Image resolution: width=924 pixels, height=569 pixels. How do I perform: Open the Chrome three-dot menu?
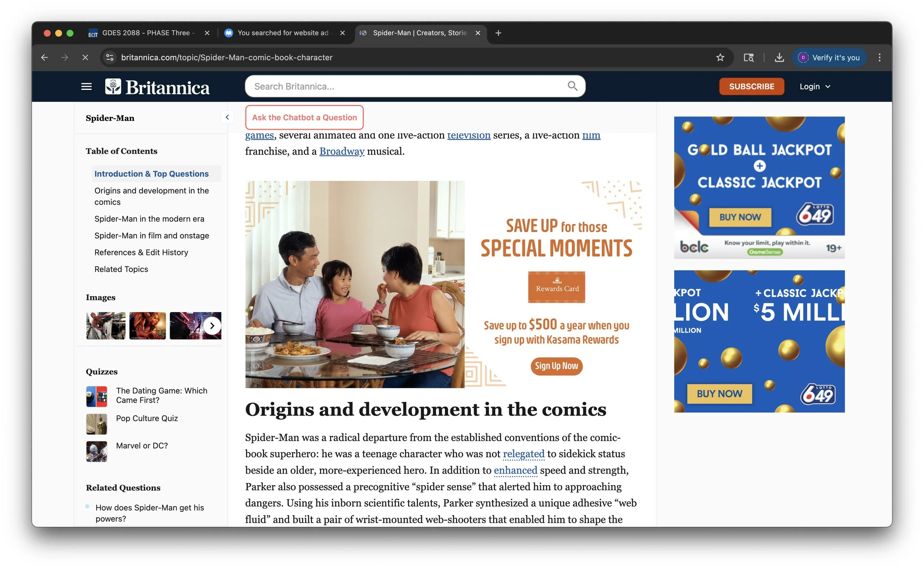tap(879, 58)
